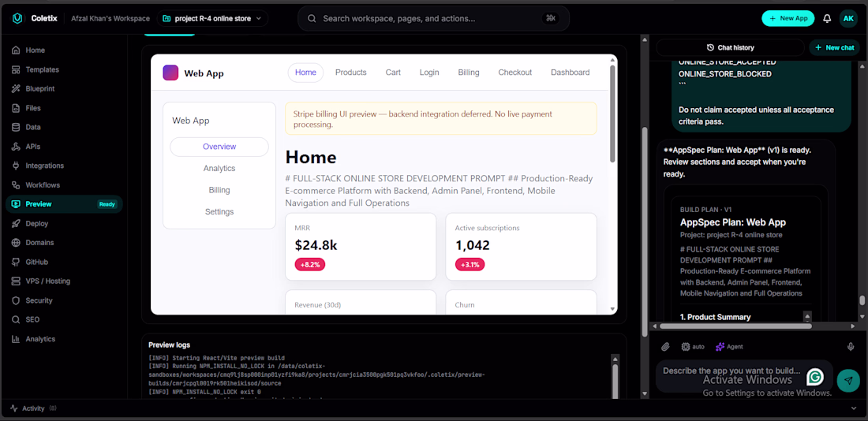Click the notifications bell icon
868x421 pixels.
click(x=827, y=18)
